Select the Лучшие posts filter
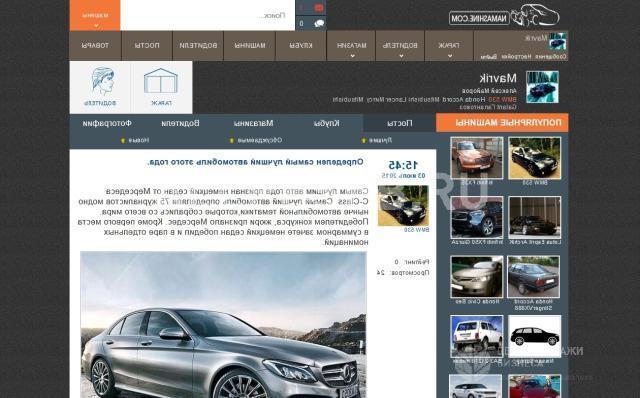Viewport: 640px width, 398px height. coord(380,140)
